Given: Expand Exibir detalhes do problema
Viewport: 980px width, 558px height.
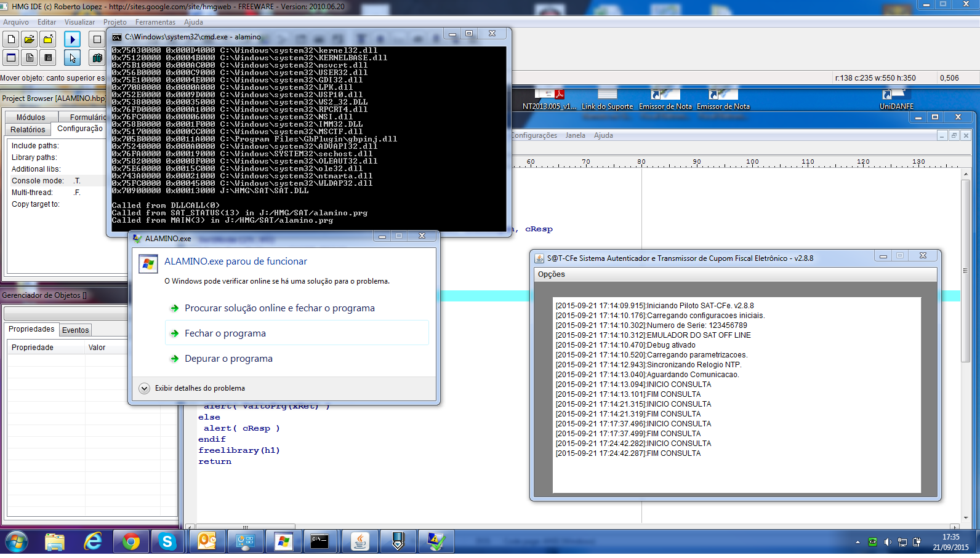Looking at the screenshot, I should tap(145, 388).
